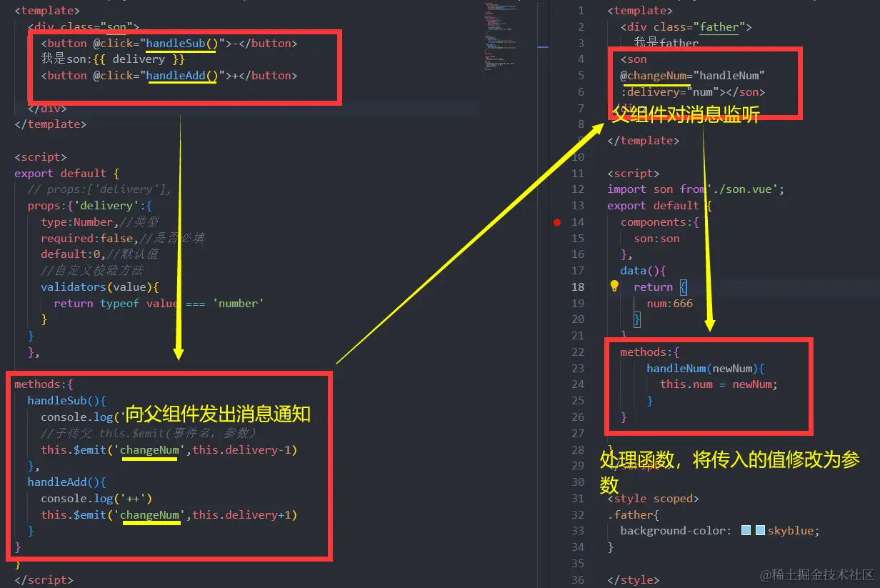Click the type:Number,//类型 line
Screen dimensions: 880x588
99,222
